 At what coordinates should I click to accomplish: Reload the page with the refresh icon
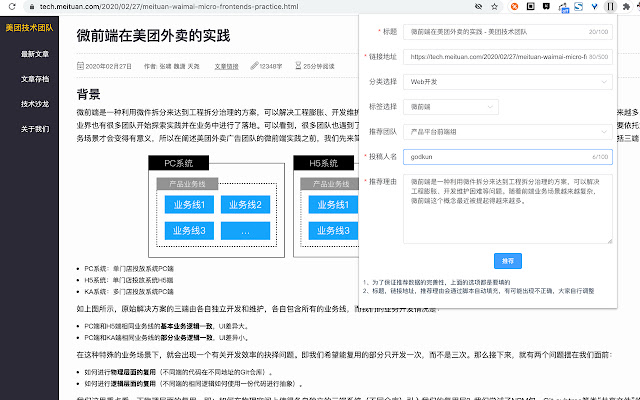[x=12, y=7]
